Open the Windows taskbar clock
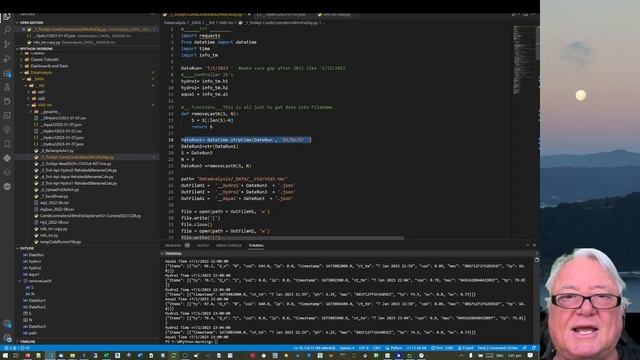640x360 pixels. tap(515, 356)
